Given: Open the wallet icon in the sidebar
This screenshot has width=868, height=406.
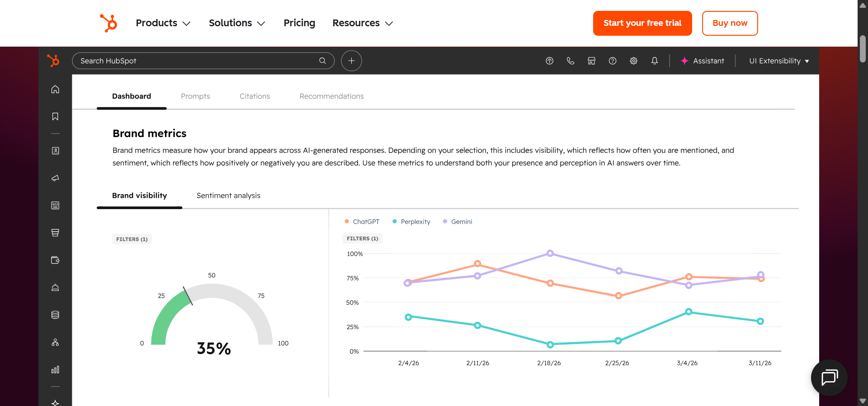Looking at the screenshot, I should [55, 260].
